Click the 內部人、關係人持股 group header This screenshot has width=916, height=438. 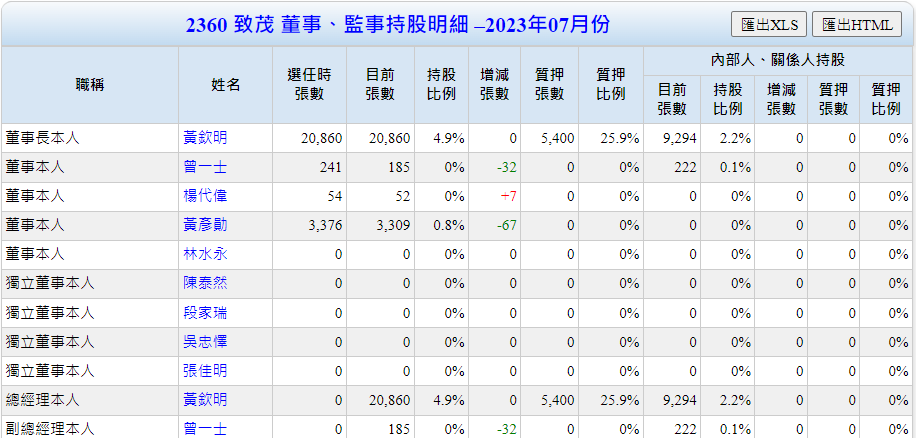(778, 60)
